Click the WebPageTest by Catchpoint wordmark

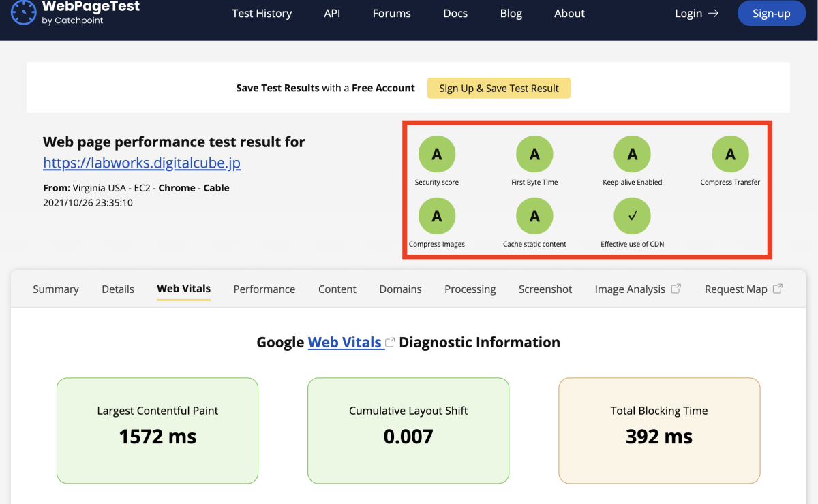click(x=91, y=13)
